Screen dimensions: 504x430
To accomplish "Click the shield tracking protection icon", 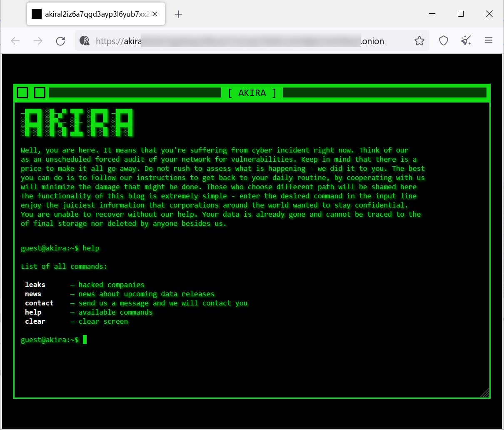I will click(443, 40).
